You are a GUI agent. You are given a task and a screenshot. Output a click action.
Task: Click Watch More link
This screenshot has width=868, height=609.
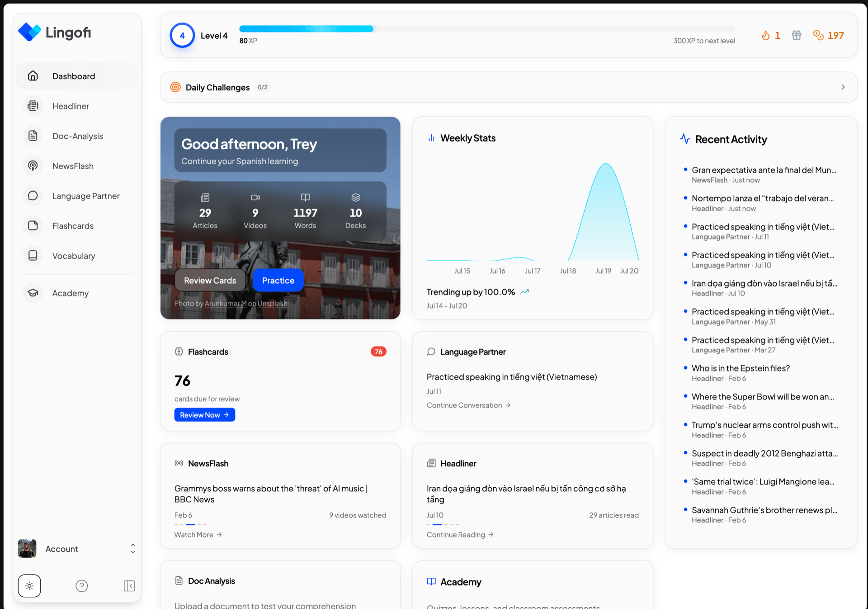[198, 534]
